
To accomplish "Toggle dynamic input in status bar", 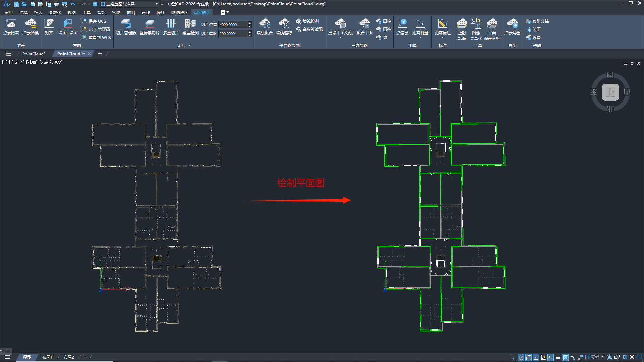I will pyautogui.click(x=550, y=357).
